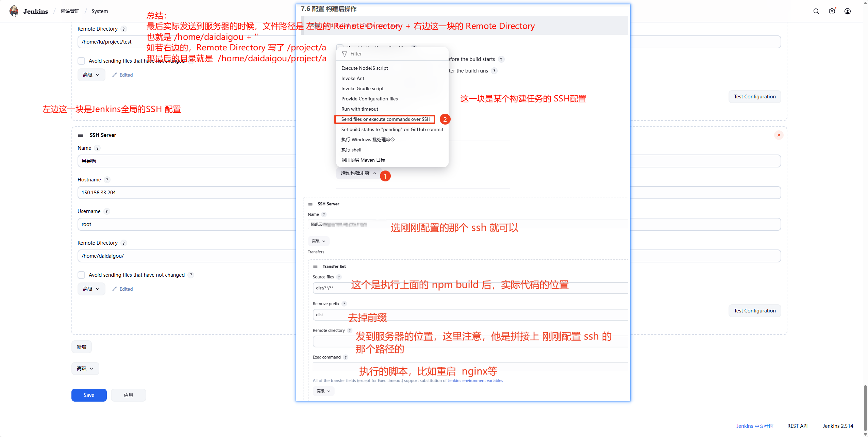868x437 pixels.
Task: Grab the SSH Server drag handle icon
Action: coord(81,135)
